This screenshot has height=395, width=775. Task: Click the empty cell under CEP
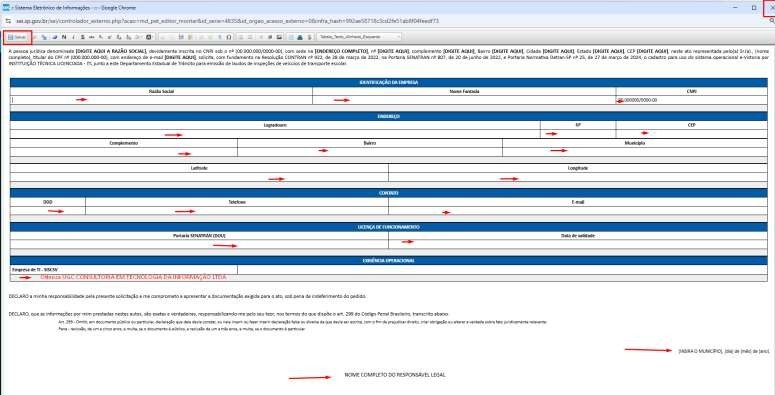[691, 134]
